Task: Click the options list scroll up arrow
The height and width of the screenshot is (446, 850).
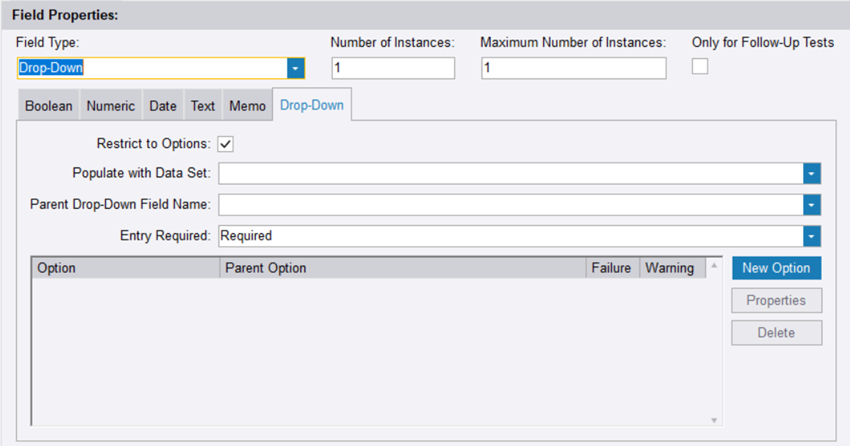Action: 714,267
